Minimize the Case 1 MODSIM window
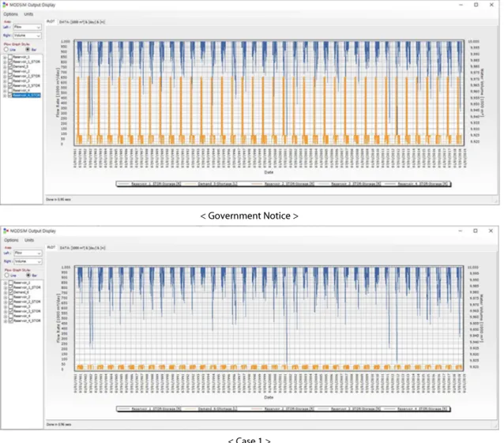 [x=461, y=231]
